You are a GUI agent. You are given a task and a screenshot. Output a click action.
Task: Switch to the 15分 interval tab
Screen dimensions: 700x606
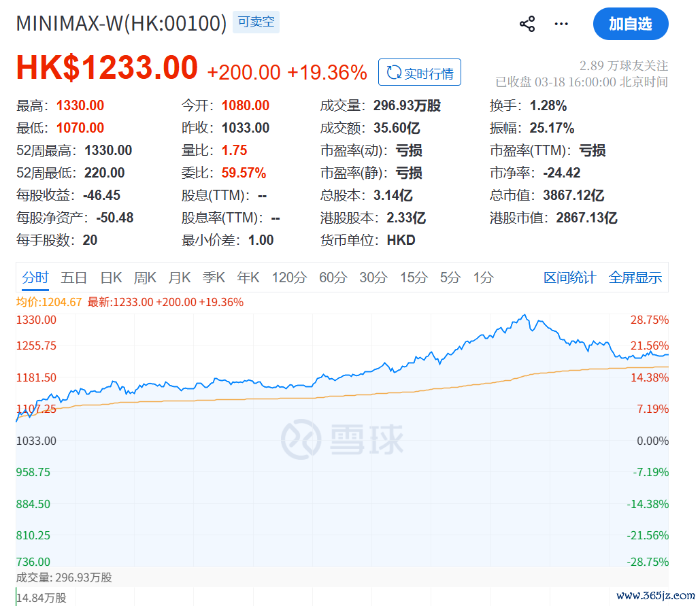click(414, 277)
